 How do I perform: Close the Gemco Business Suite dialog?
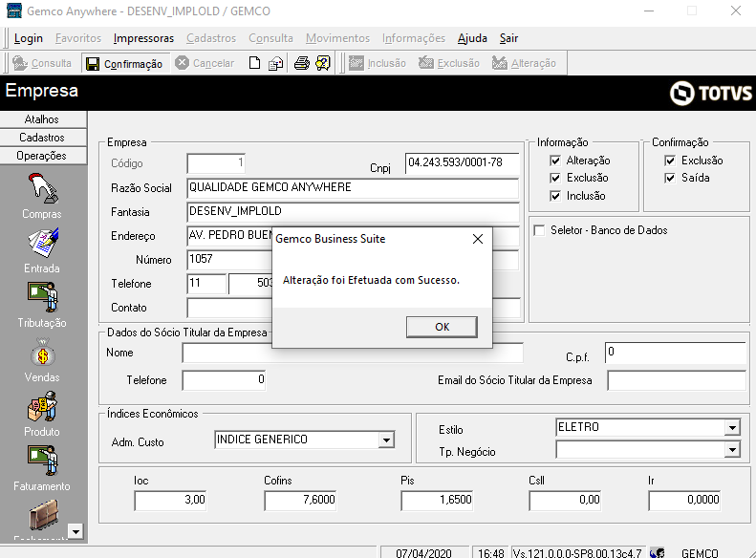477,239
